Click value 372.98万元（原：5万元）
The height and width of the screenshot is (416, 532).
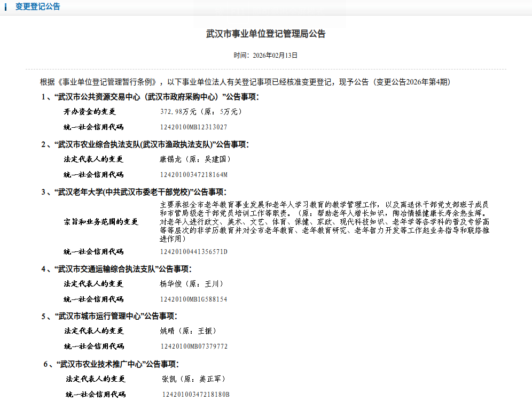coord(200,111)
